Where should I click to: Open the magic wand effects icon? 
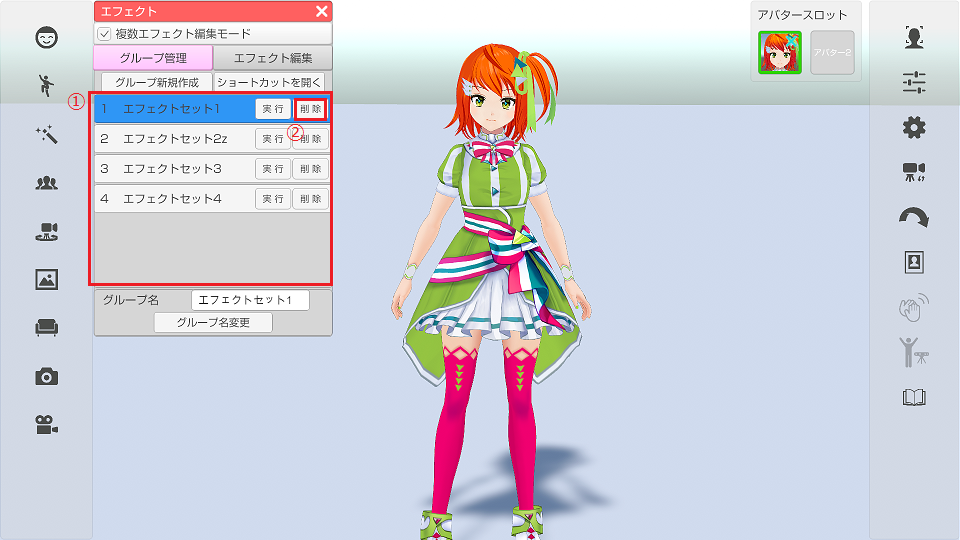47,134
